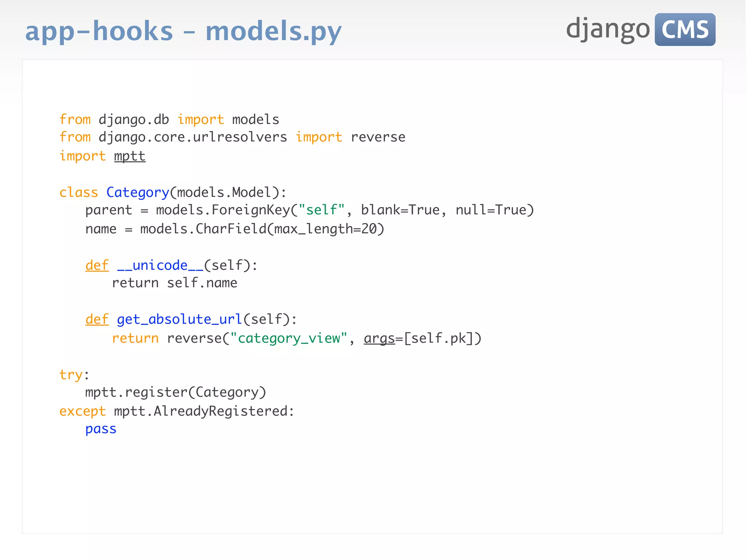Click the line starting 'parent = models.ForeignKey'

tap(310, 210)
